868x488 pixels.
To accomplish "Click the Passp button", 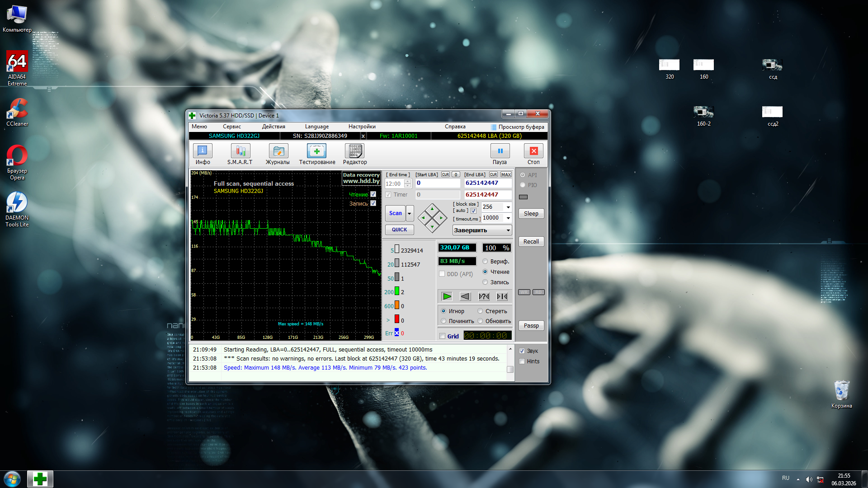I will (x=531, y=326).
